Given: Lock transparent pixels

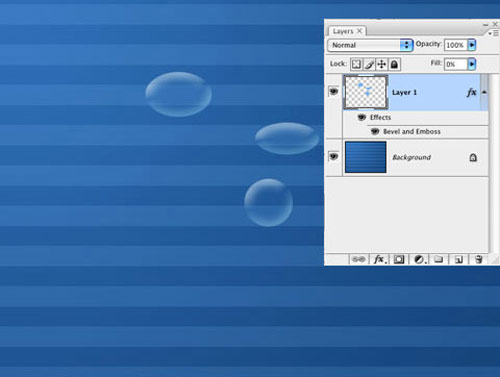Looking at the screenshot, I should tap(356, 64).
